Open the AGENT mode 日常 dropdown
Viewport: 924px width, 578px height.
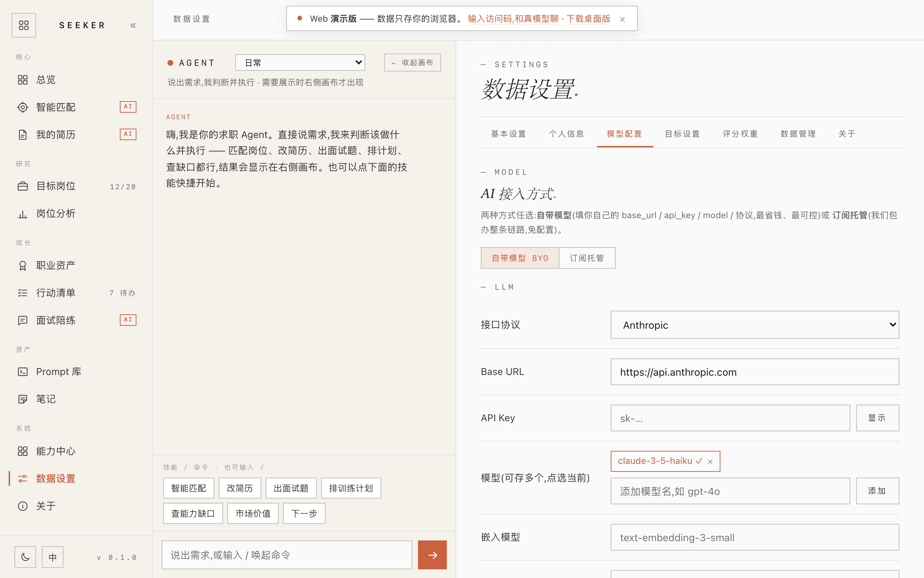coord(300,62)
